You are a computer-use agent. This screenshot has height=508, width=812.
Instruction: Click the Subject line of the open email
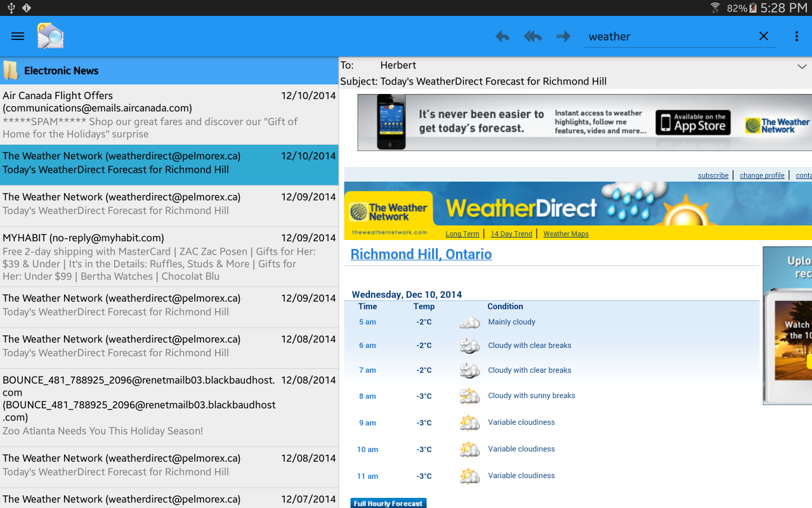tap(473, 81)
